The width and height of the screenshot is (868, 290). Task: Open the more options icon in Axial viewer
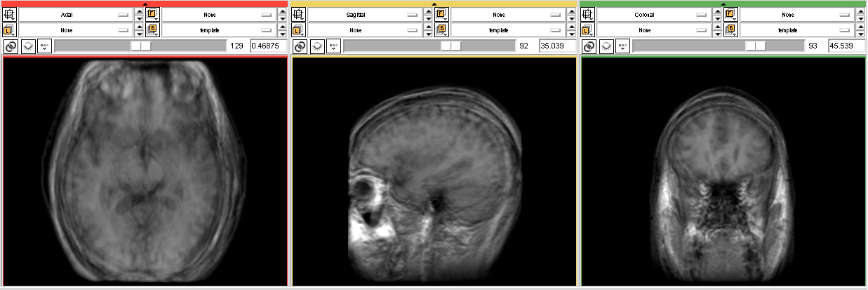(x=44, y=46)
